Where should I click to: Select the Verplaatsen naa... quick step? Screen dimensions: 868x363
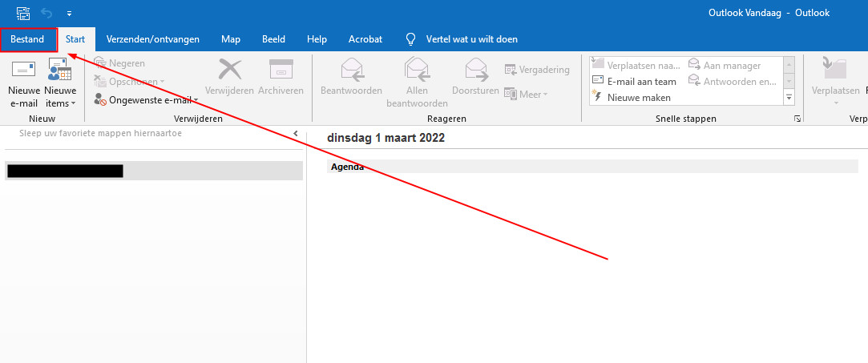pyautogui.click(x=636, y=65)
